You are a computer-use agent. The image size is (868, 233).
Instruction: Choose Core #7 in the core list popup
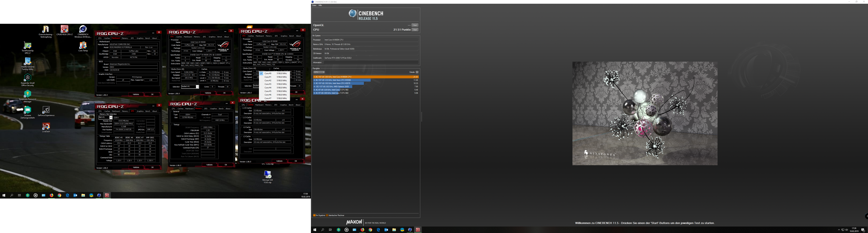(275, 98)
